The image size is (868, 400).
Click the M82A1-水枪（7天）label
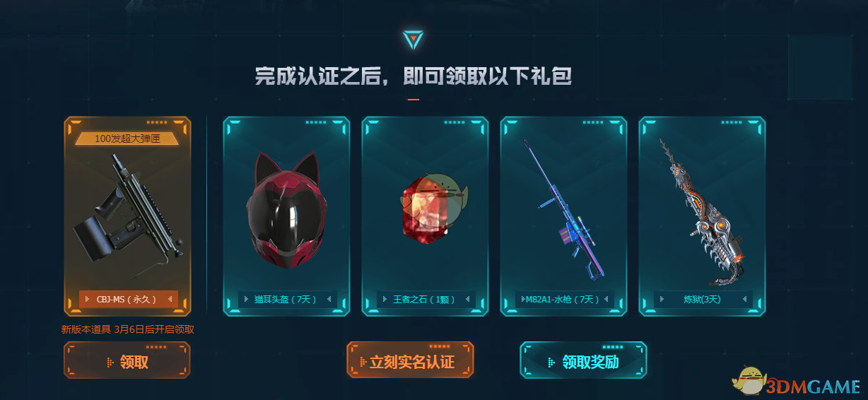pyautogui.click(x=563, y=299)
